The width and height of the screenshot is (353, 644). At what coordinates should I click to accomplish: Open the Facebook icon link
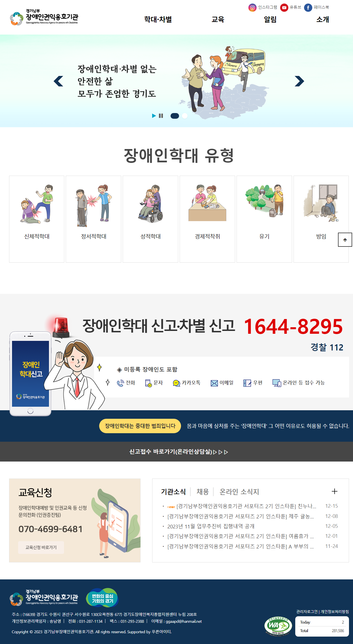tap(308, 8)
